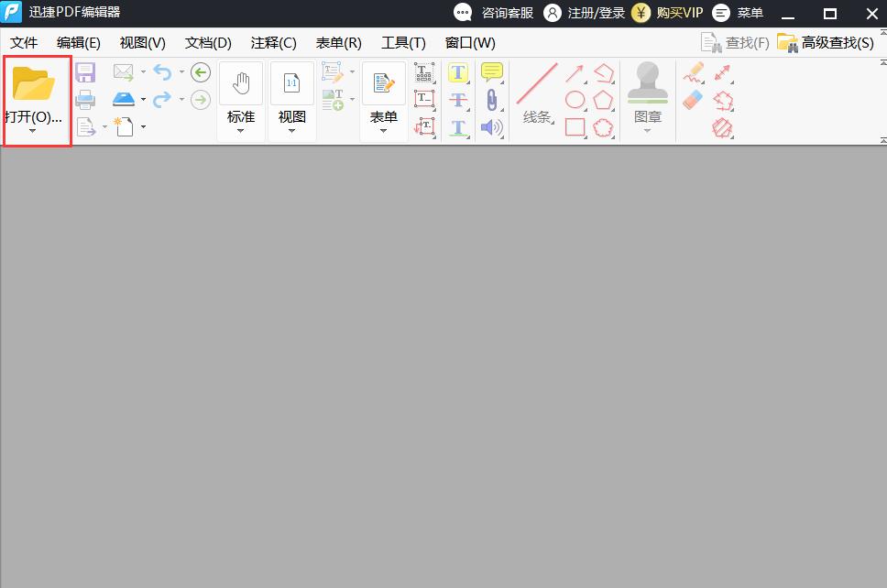This screenshot has width=887, height=588.
Task: Open the 工具(T) menu
Action: 403,43
